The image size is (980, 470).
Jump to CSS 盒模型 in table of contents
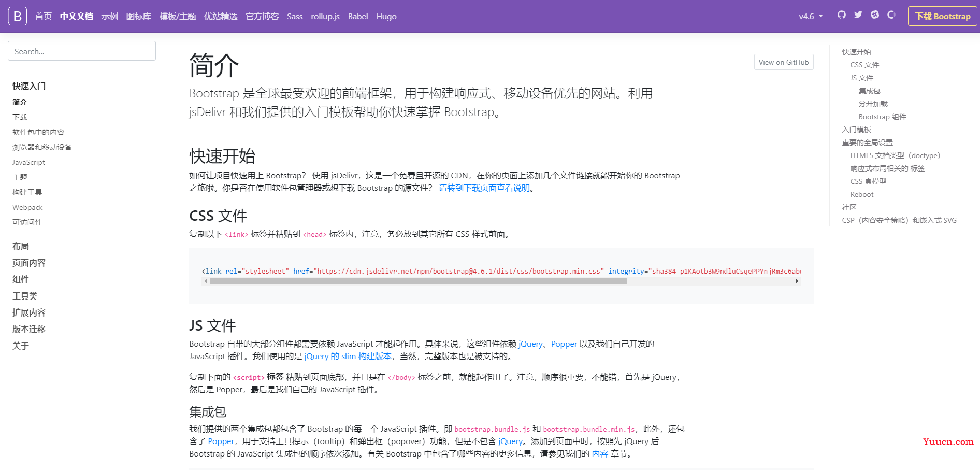click(869, 181)
